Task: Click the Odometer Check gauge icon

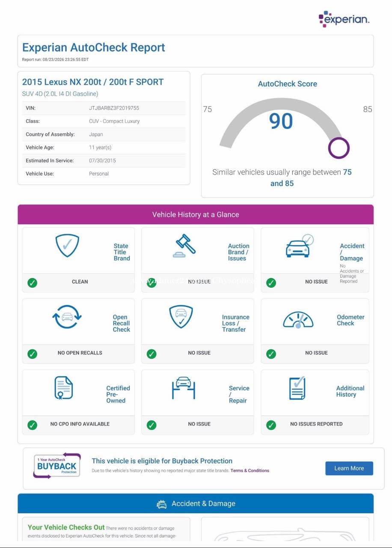Action: point(298,320)
